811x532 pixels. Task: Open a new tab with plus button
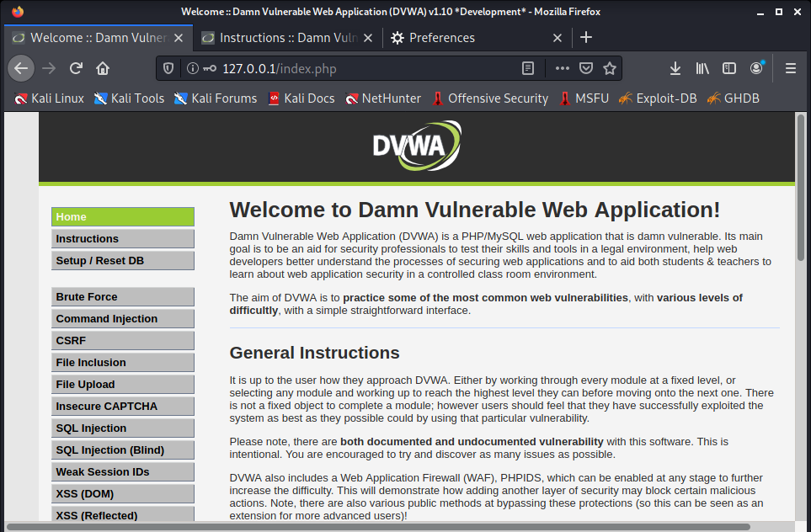[x=586, y=37]
